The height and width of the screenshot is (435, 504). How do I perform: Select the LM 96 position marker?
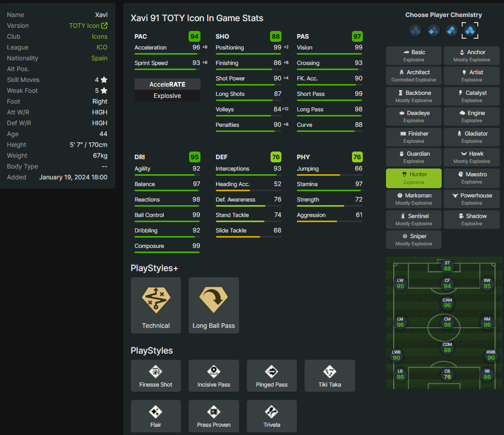click(x=400, y=322)
